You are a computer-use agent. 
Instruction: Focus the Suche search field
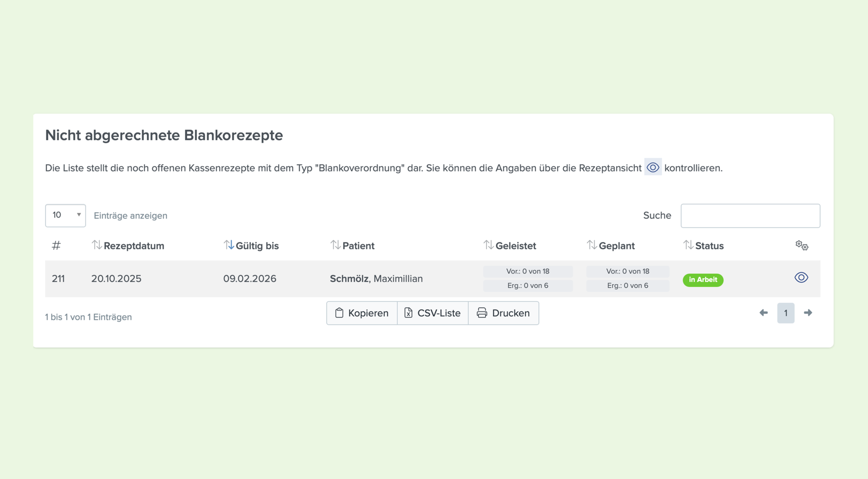[x=750, y=216]
